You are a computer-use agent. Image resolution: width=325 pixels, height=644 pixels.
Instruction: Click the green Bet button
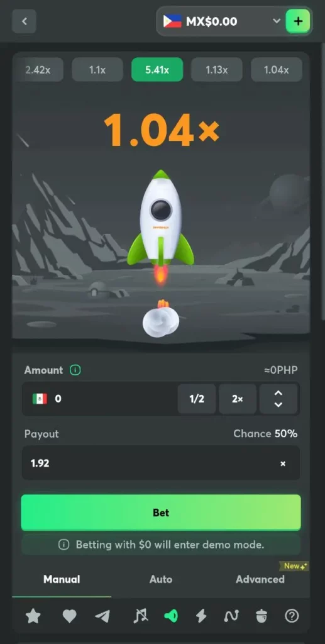coord(161,513)
